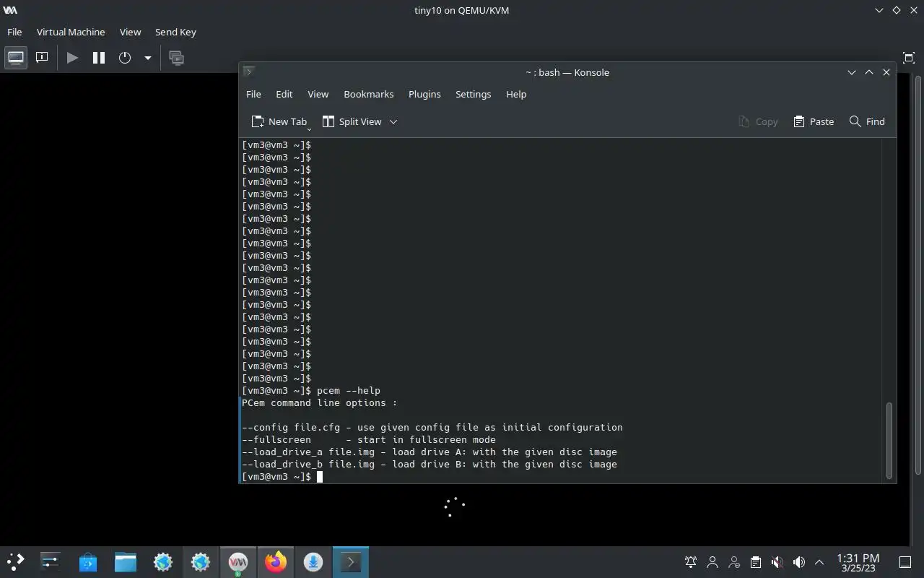
Task: Switch to Virtual Machine Manager taskbar icon
Action: coord(238,561)
